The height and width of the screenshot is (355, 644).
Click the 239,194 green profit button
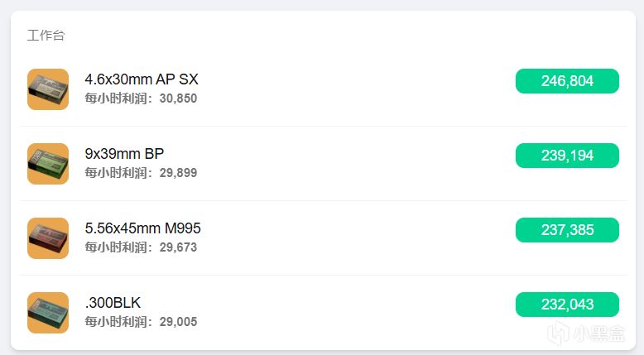[567, 156]
